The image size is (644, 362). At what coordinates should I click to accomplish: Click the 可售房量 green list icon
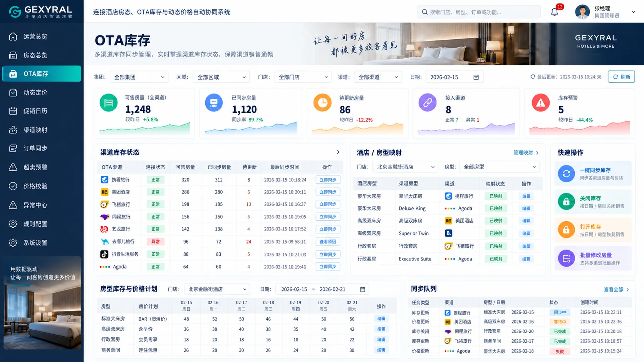point(109,103)
